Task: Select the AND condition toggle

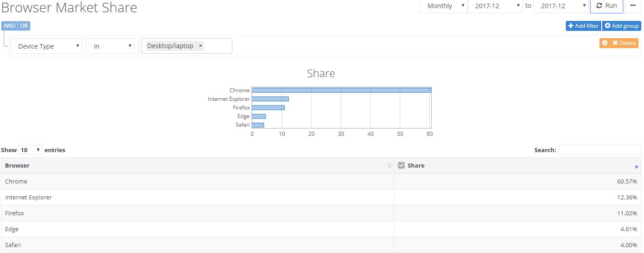Action: [9, 26]
